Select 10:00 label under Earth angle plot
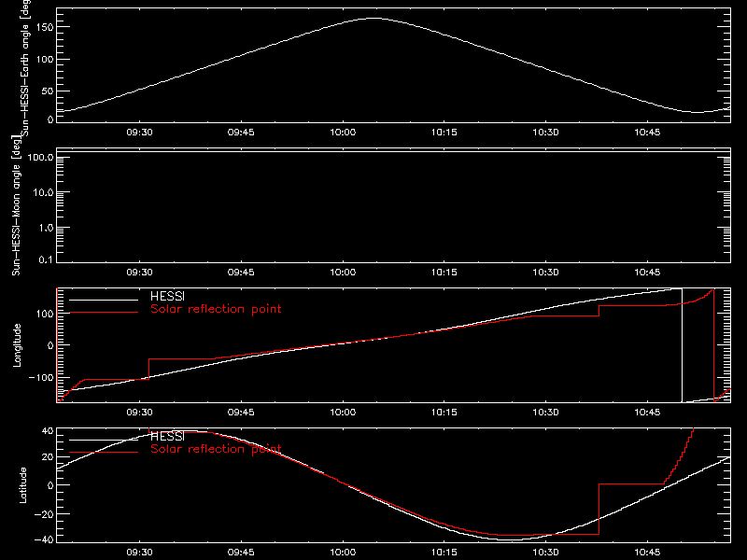 click(x=343, y=132)
